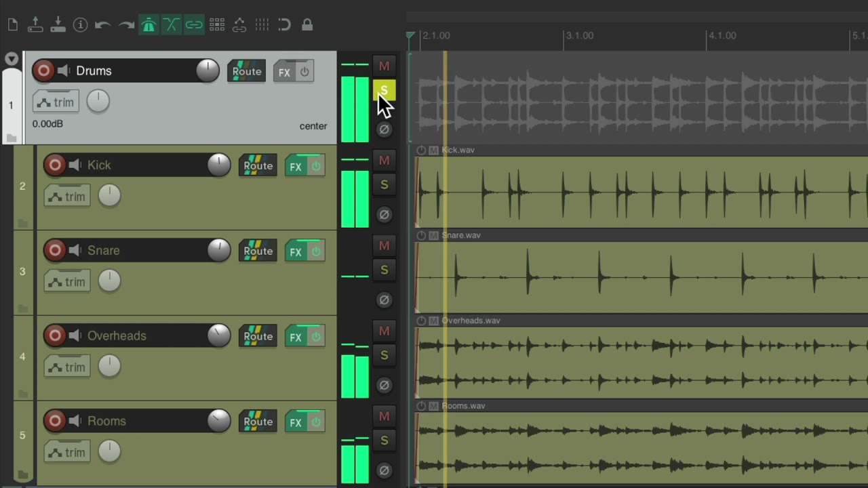Toggle the metronome in the toolbar
This screenshot has height=488, width=868.
149,25
